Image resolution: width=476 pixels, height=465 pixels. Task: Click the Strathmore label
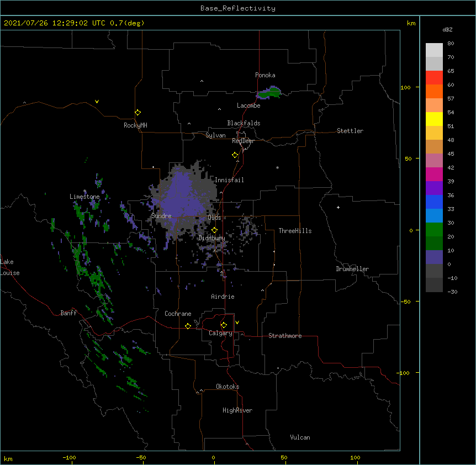click(x=285, y=336)
